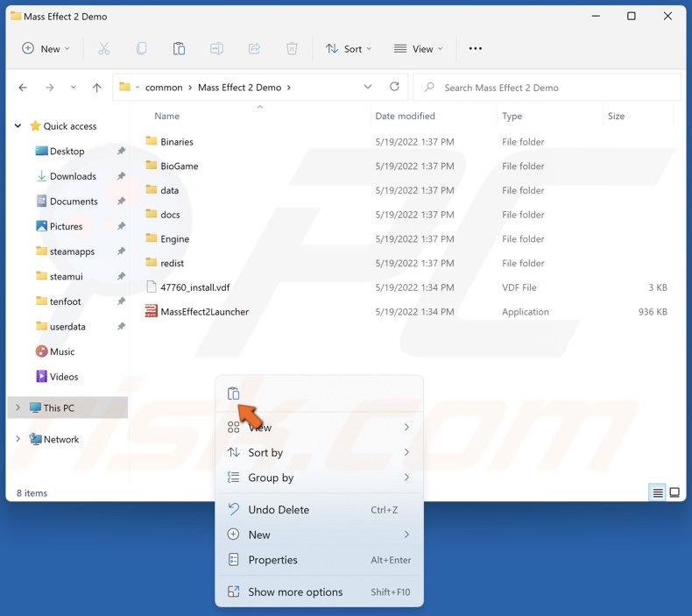Open the Sort dropdown in toolbar

tap(349, 48)
